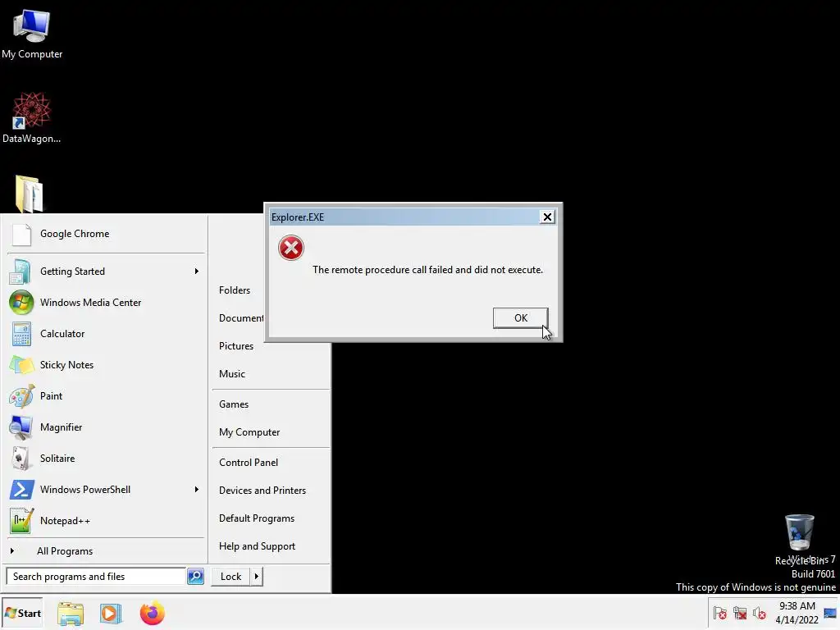Open Music from the Start menu
The width and height of the screenshot is (840, 630).
pos(232,374)
